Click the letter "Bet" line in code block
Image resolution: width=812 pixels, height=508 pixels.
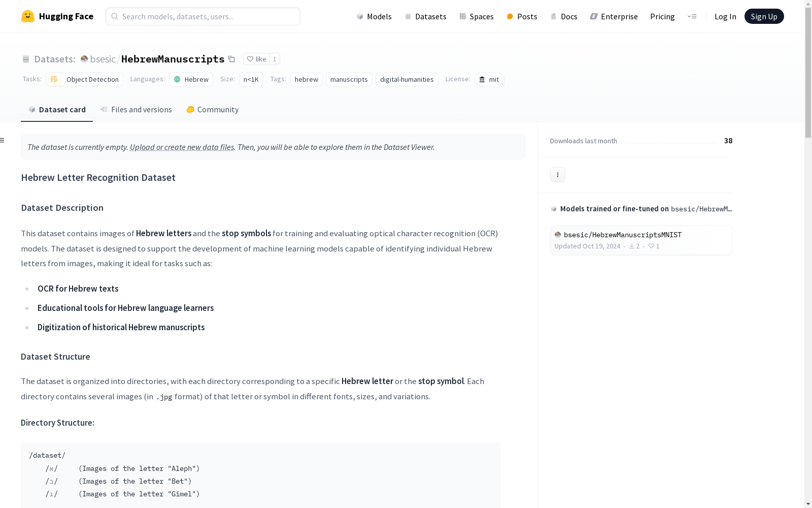pos(119,481)
